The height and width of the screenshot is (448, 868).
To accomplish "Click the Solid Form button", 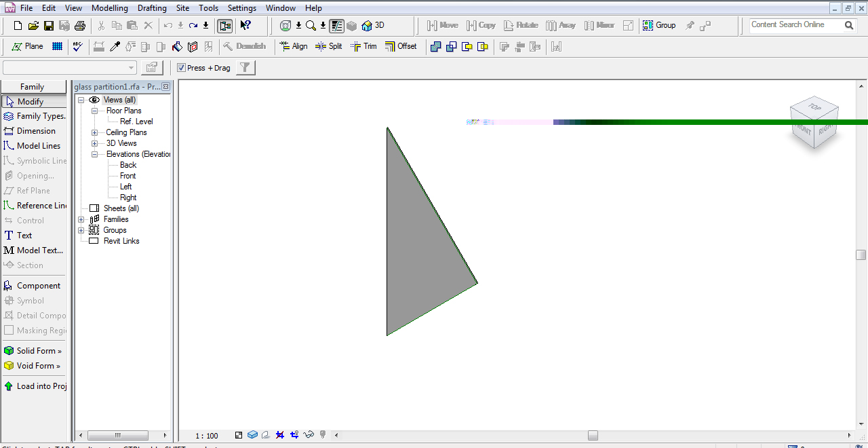I will coord(34,351).
